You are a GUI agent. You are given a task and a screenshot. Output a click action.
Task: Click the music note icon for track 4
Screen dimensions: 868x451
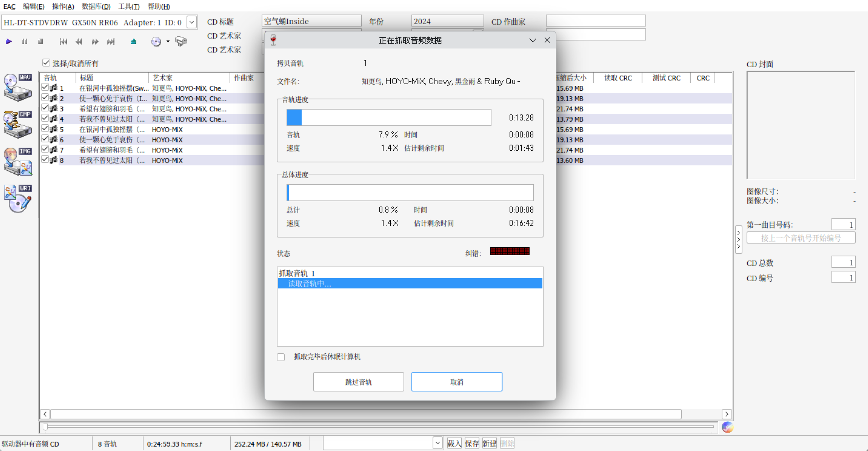click(x=54, y=119)
